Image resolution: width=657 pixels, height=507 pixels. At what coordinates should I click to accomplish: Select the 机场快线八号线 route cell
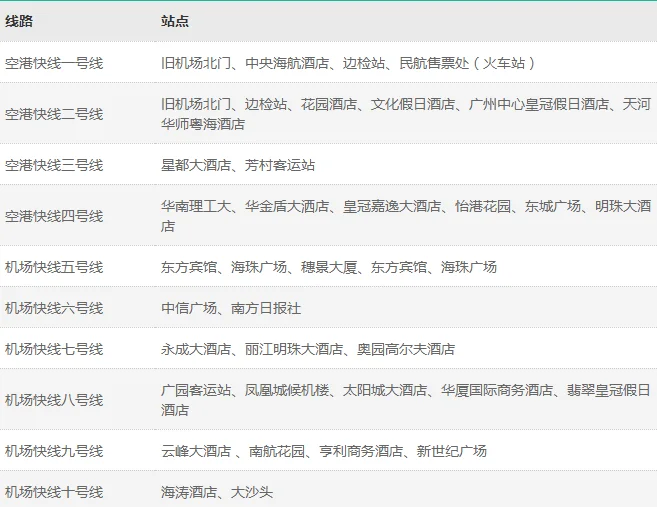point(54,400)
